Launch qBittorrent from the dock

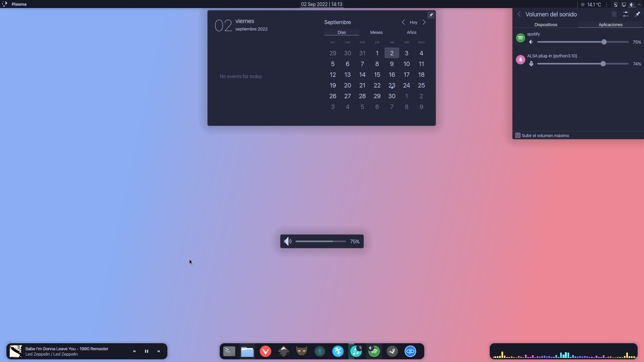click(411, 351)
